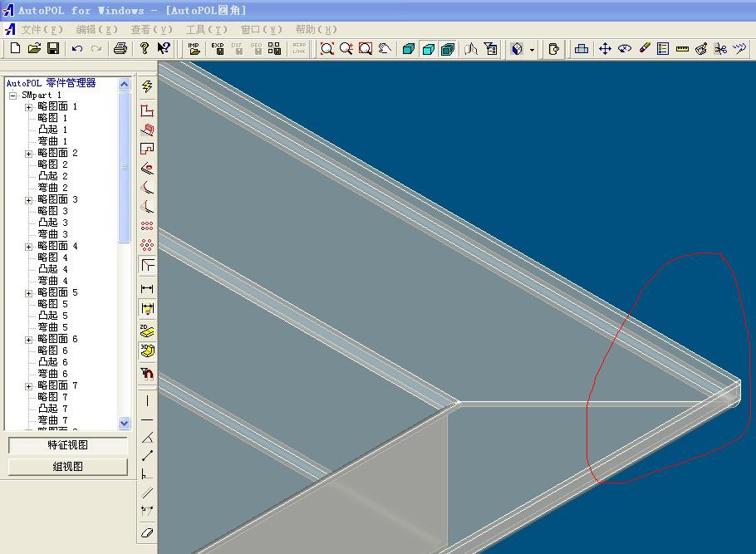Click the New file icon
The height and width of the screenshot is (554, 756).
(16, 48)
